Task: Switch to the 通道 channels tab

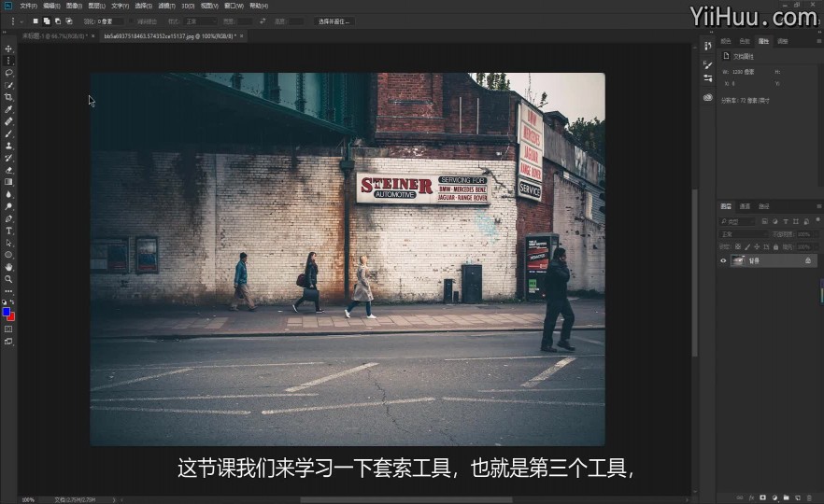Action: 745,206
